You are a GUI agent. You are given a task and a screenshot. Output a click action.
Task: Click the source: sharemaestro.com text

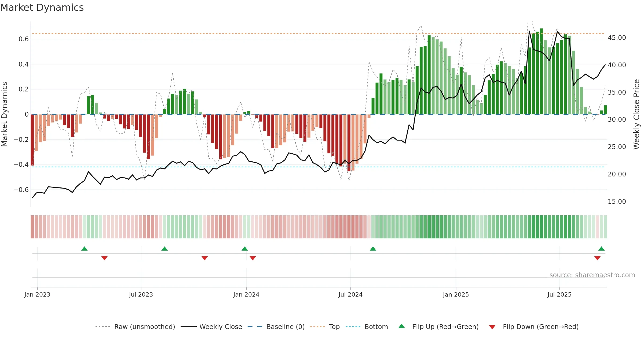click(x=592, y=275)
